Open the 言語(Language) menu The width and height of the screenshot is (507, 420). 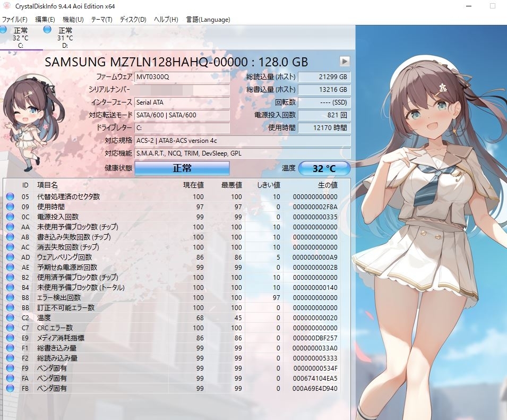(208, 20)
